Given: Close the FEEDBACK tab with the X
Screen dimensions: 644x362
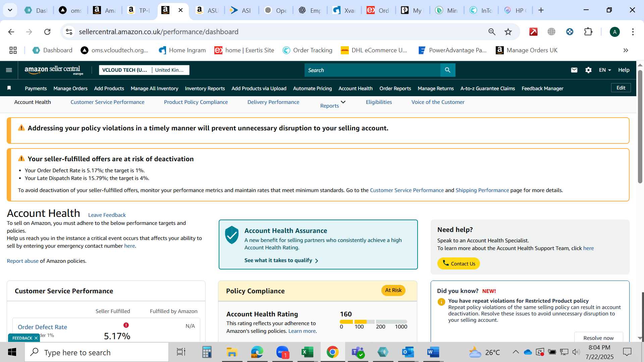Looking at the screenshot, I should 36,338.
